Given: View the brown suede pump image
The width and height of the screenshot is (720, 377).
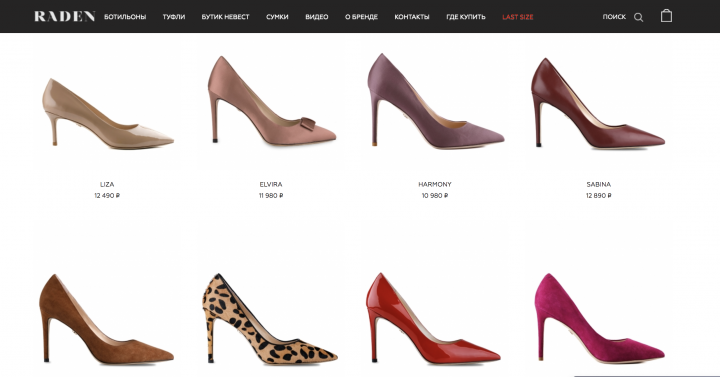Looking at the screenshot, I should coord(107,319).
